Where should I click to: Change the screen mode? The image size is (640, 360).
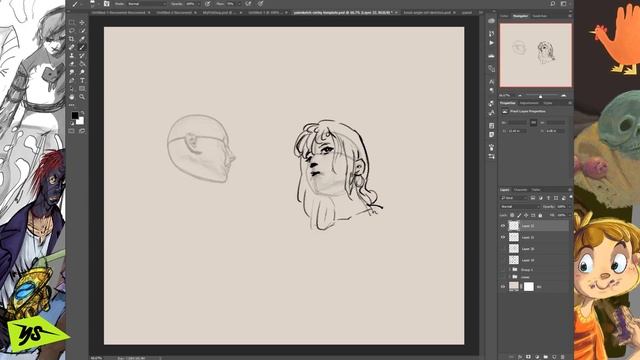(x=82, y=131)
